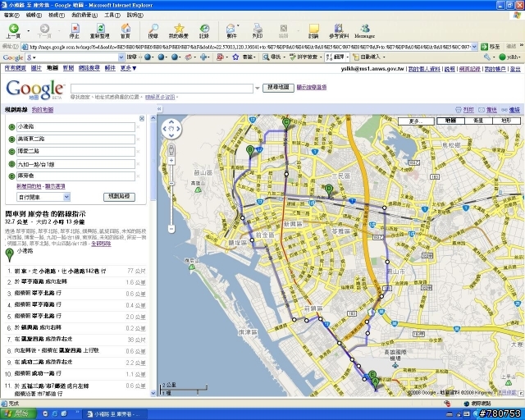The height and width of the screenshot is (420, 525).
Task: Open the dropdown next to the maps search box
Action: 257,88
